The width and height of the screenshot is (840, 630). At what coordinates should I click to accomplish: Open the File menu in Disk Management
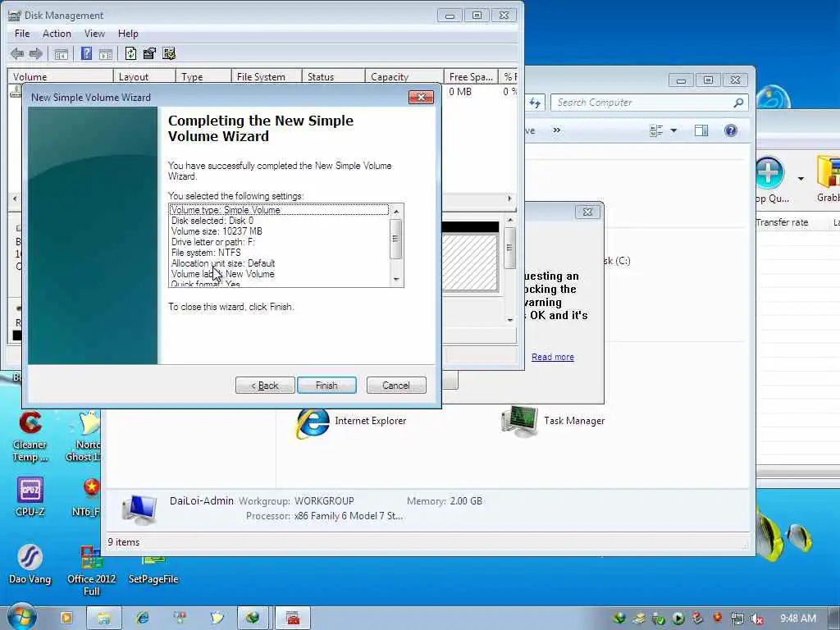click(x=22, y=33)
